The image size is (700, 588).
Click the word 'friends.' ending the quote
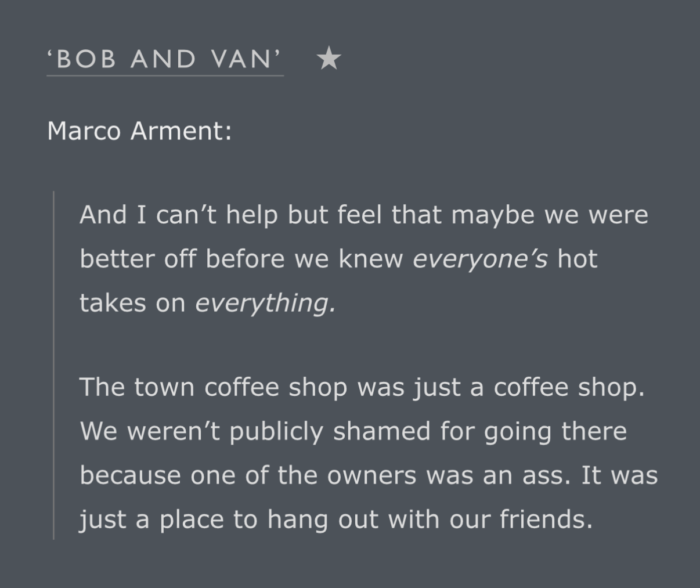pyautogui.click(x=546, y=519)
